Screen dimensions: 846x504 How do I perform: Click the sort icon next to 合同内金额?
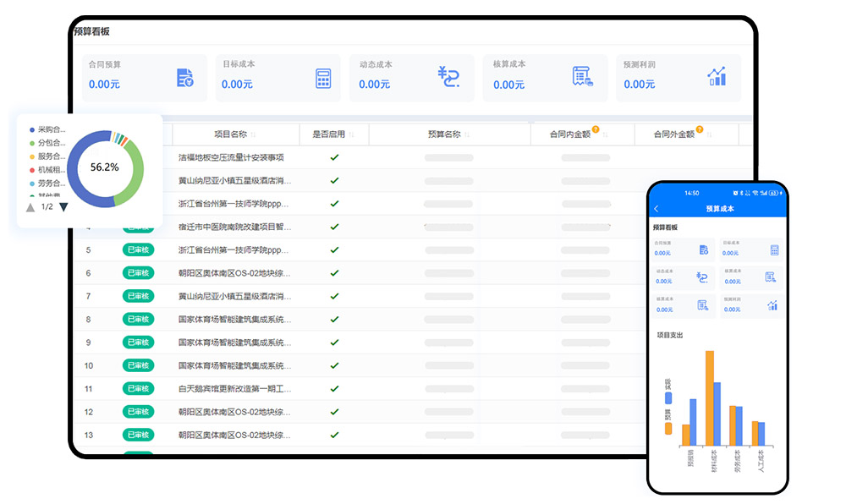coord(606,134)
